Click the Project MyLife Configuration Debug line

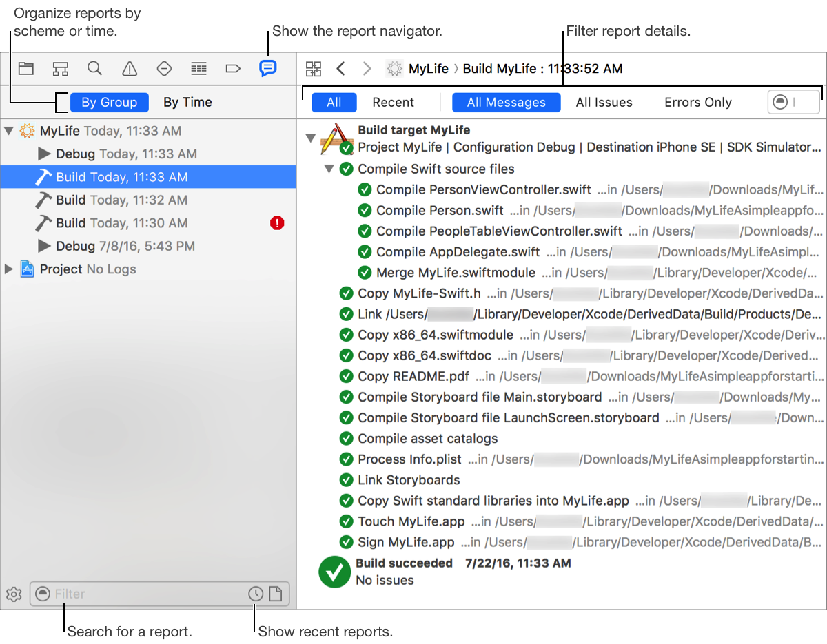click(590, 147)
